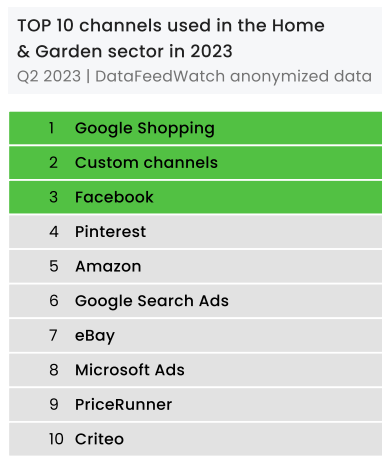
Task: Click rank number 10 beside Criteo
Action: (56, 439)
